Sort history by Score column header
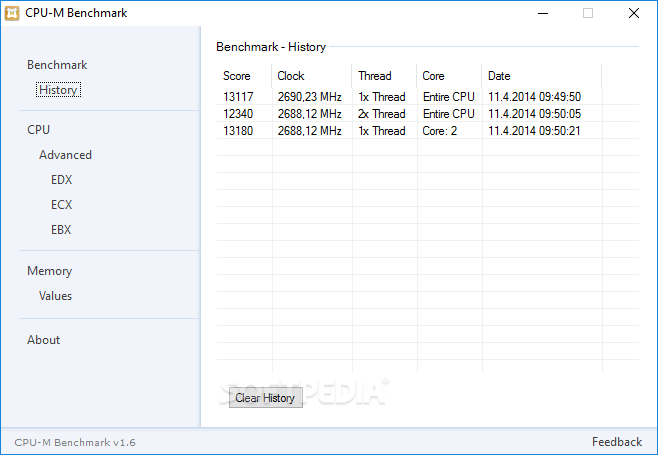The width and height of the screenshot is (658, 455). (244, 76)
